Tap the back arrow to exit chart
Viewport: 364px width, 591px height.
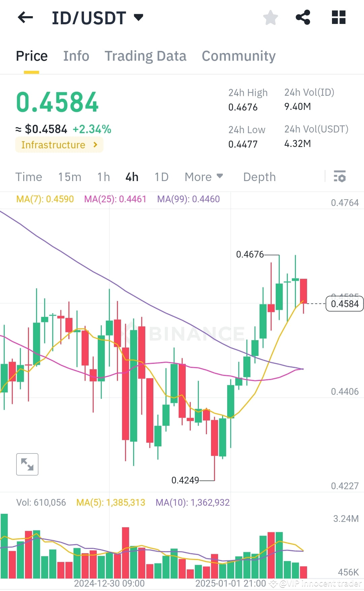click(25, 17)
